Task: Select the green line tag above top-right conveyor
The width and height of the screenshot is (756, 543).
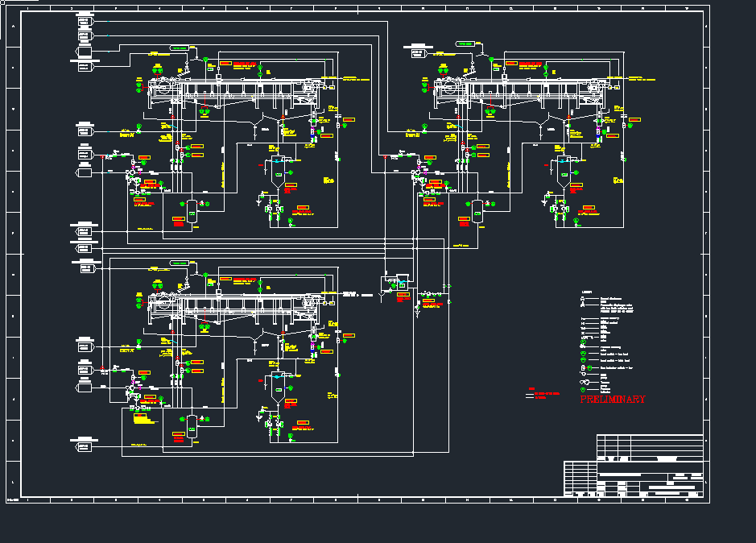Action: click(465, 44)
